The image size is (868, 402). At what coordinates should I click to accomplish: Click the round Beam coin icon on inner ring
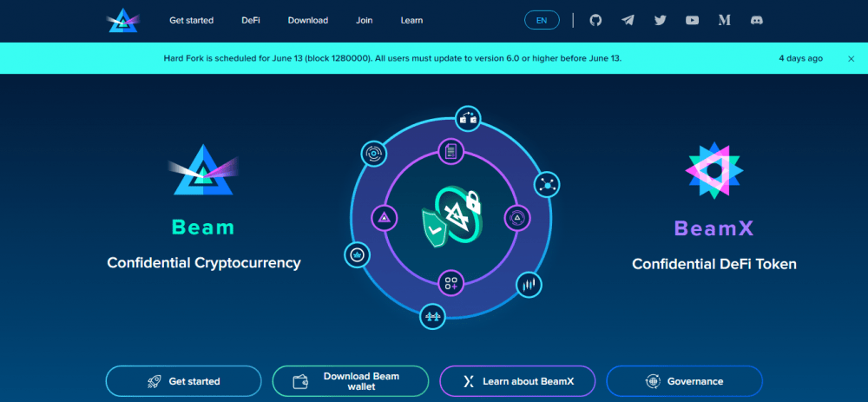517,218
